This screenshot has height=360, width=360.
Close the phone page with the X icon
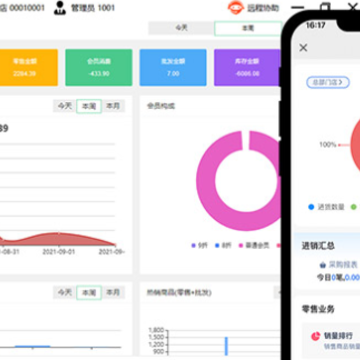tap(303, 48)
